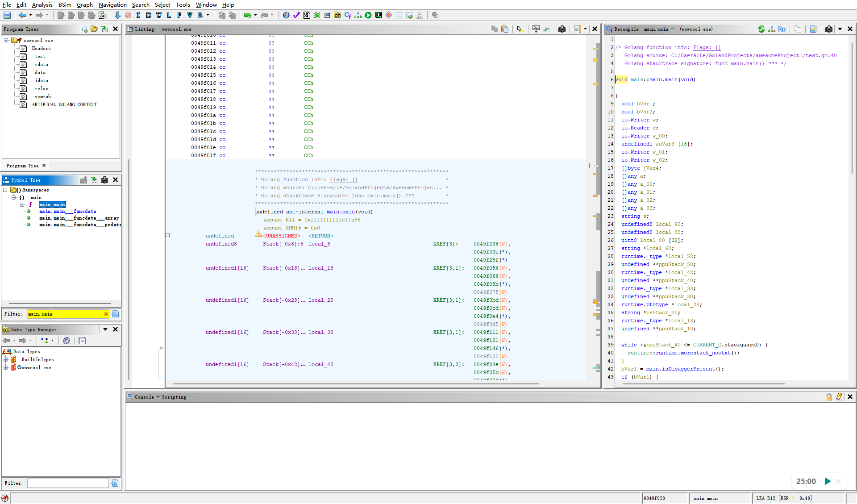Expand the BuiltInTypes node
Viewport: 857px width, 504px height.
6,359
